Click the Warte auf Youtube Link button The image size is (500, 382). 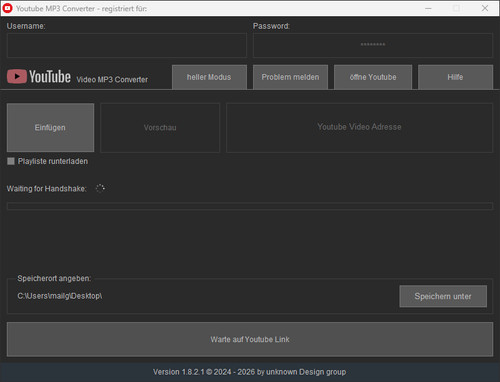(x=250, y=339)
